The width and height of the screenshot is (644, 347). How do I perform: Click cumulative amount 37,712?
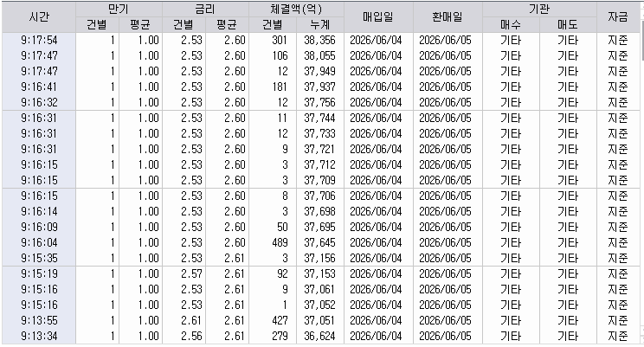point(320,165)
